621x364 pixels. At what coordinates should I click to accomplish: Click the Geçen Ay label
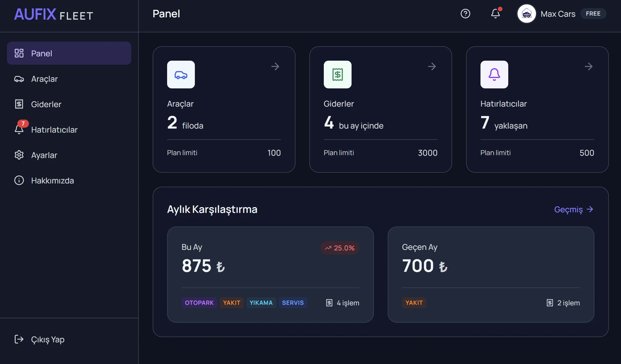click(x=419, y=247)
